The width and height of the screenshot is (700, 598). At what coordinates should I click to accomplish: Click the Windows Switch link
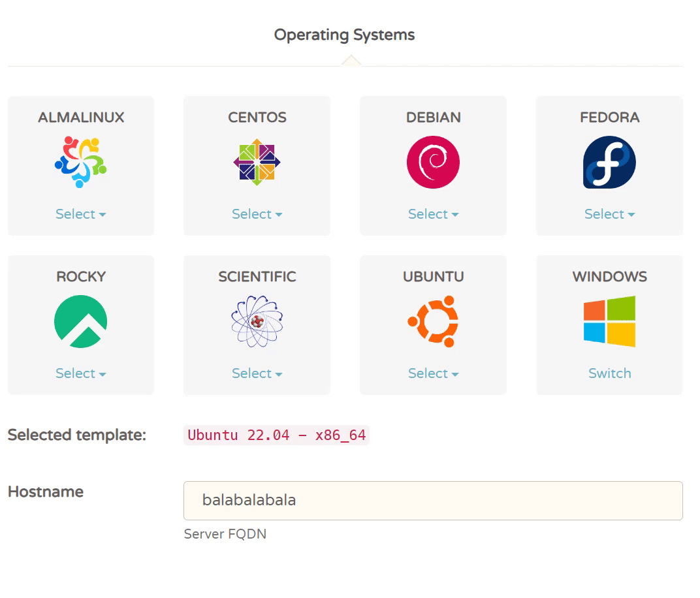tap(609, 373)
